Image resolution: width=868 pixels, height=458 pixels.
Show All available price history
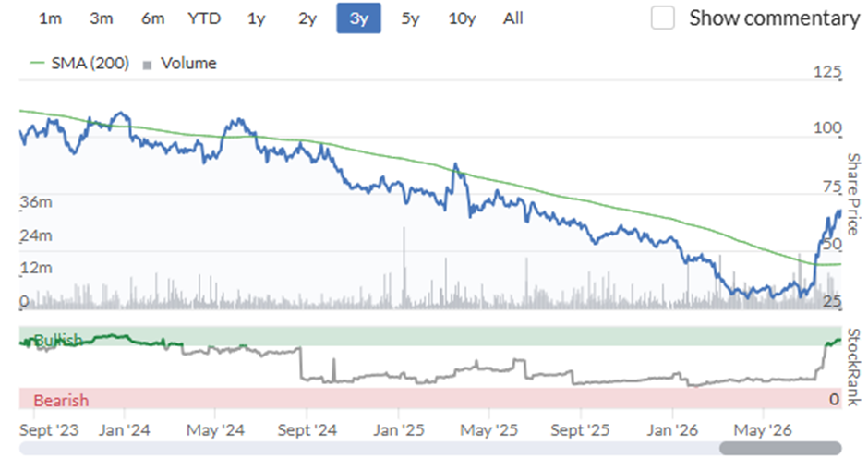pyautogui.click(x=513, y=18)
